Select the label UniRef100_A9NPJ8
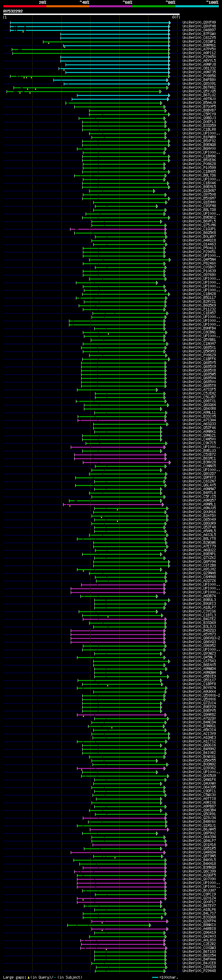Image resolution: width=222 pixels, height=980 pixels. click(199, 64)
